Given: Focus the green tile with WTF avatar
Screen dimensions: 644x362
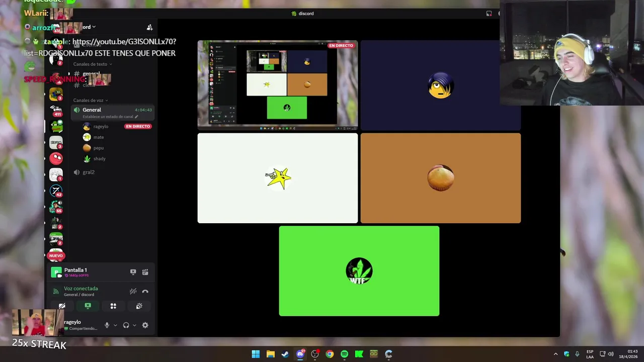Looking at the screenshot, I should point(359,271).
